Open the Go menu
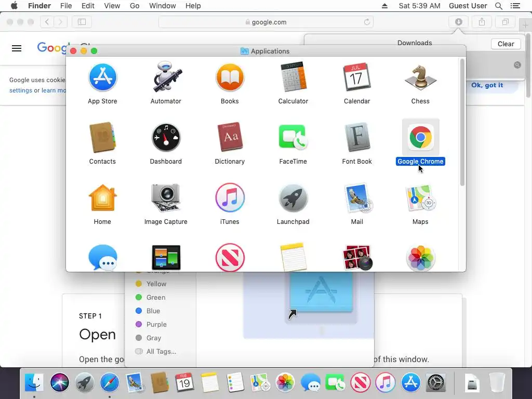The image size is (532, 399). (x=135, y=6)
